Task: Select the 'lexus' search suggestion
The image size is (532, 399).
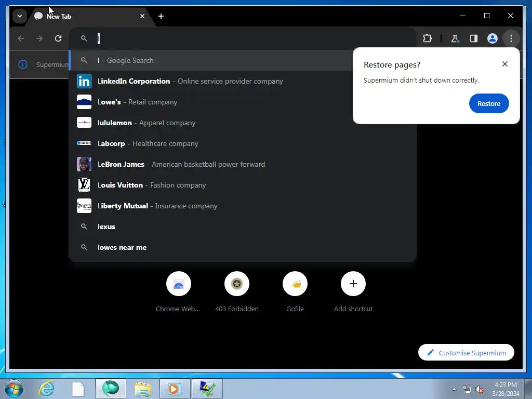Action: point(242,227)
